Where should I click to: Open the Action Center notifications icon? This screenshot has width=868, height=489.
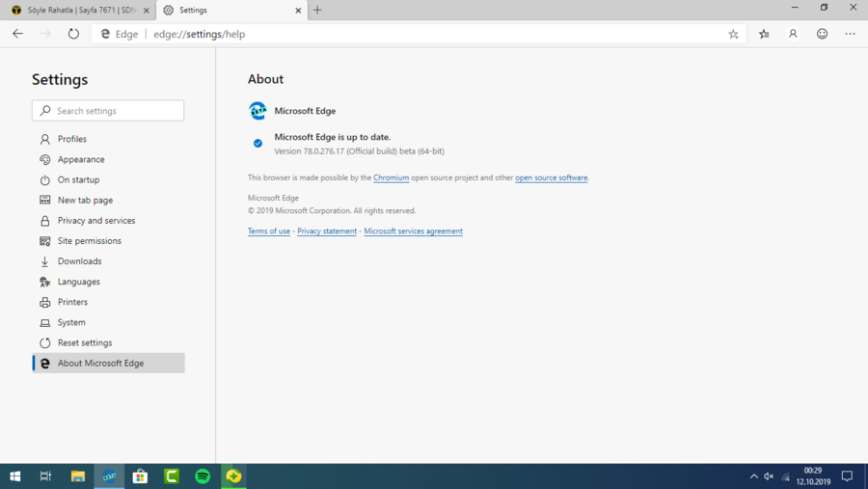847,476
